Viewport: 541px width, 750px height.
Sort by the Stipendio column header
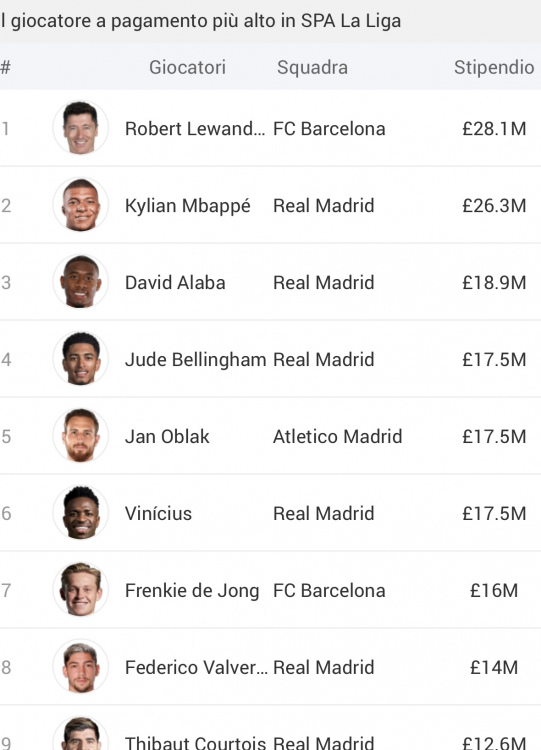click(x=494, y=67)
